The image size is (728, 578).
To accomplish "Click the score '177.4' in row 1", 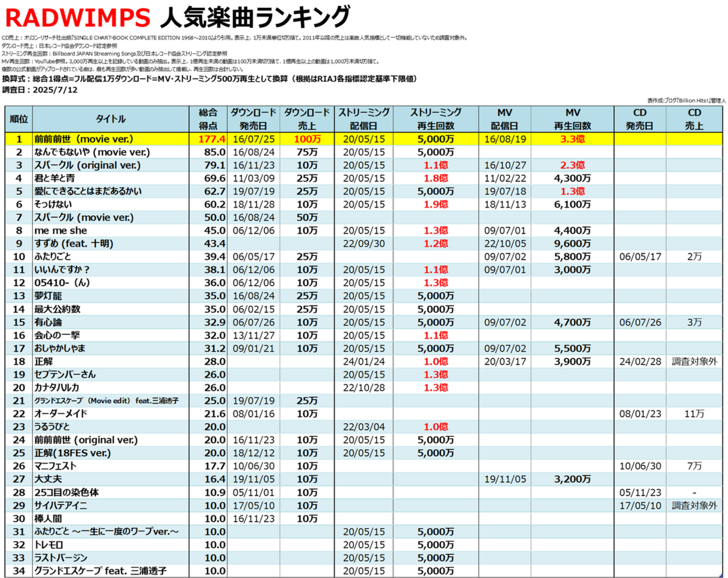I will point(212,139).
